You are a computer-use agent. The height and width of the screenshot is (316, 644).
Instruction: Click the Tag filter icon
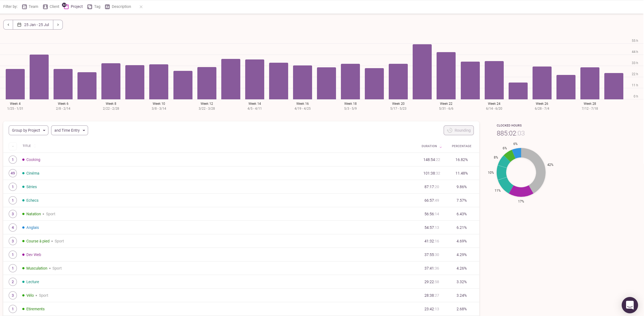tap(90, 7)
